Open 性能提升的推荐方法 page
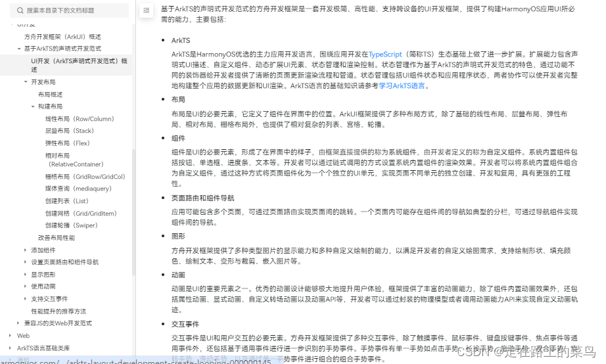Screen dimensions: 606x364 (x=58, y=311)
